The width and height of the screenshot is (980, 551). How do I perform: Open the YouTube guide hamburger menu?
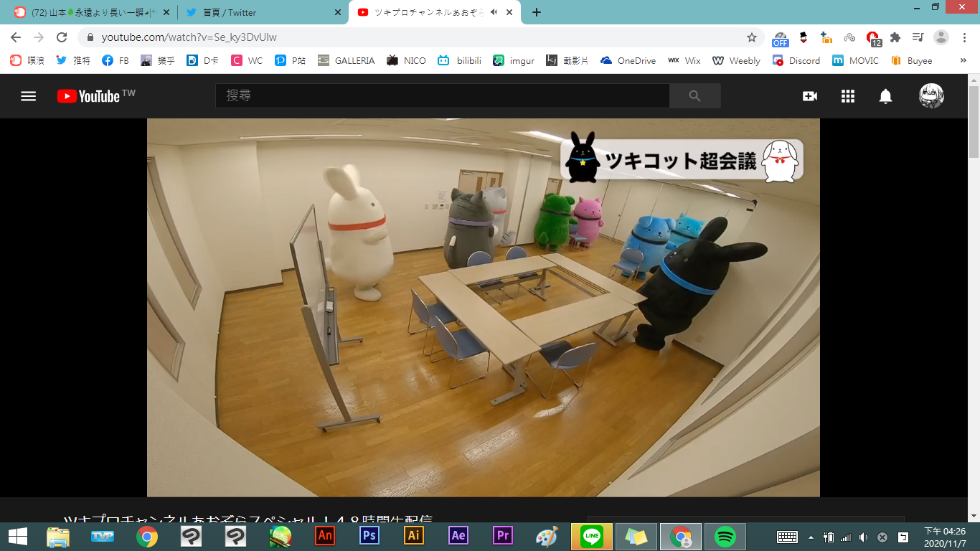(28, 96)
